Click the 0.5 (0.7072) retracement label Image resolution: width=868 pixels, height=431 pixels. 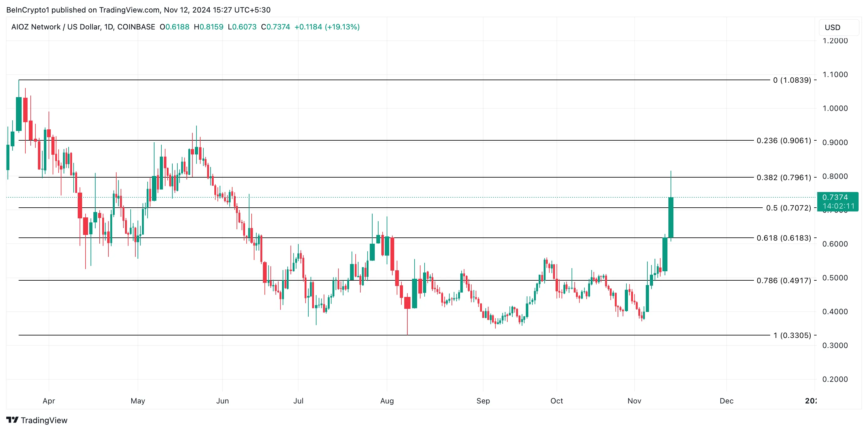[x=788, y=208]
